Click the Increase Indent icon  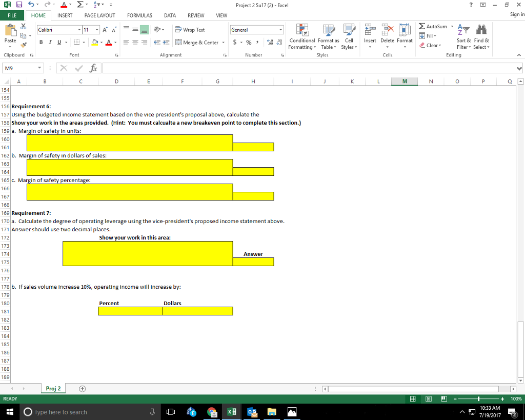click(166, 42)
